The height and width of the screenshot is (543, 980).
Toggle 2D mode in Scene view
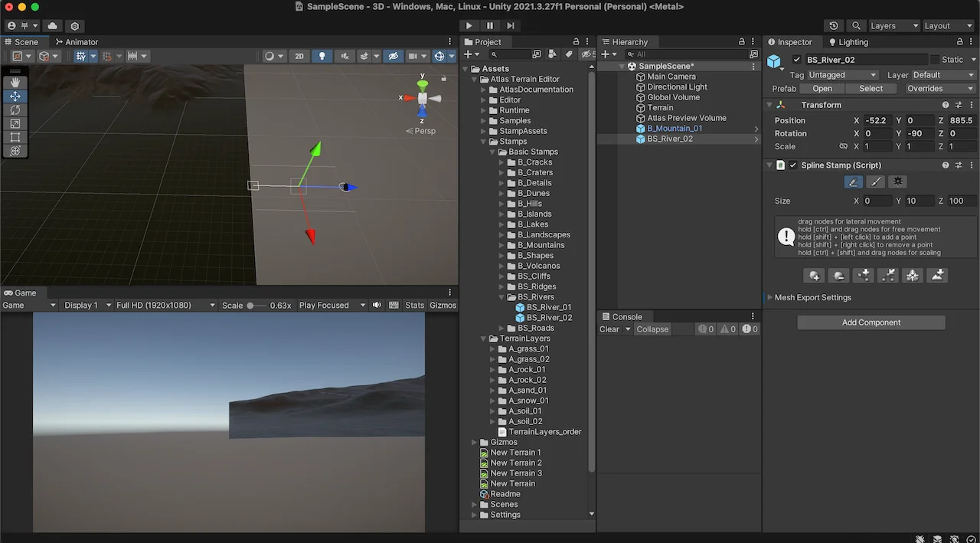tap(299, 56)
